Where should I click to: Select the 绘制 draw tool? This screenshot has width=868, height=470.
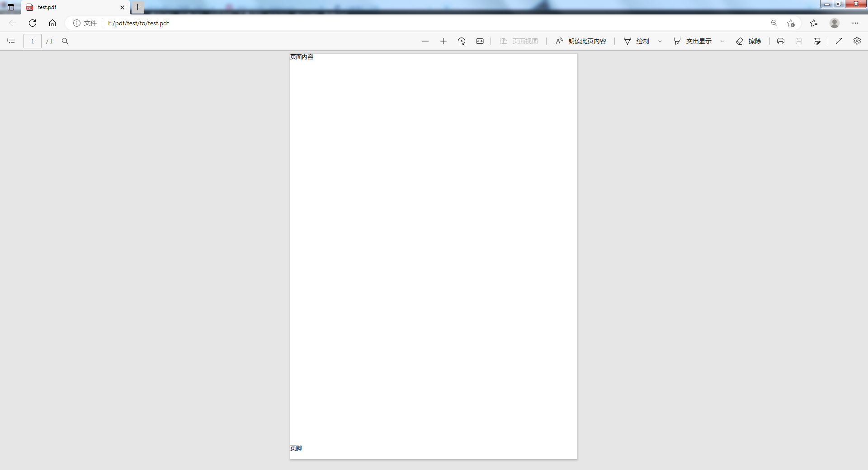coord(637,41)
